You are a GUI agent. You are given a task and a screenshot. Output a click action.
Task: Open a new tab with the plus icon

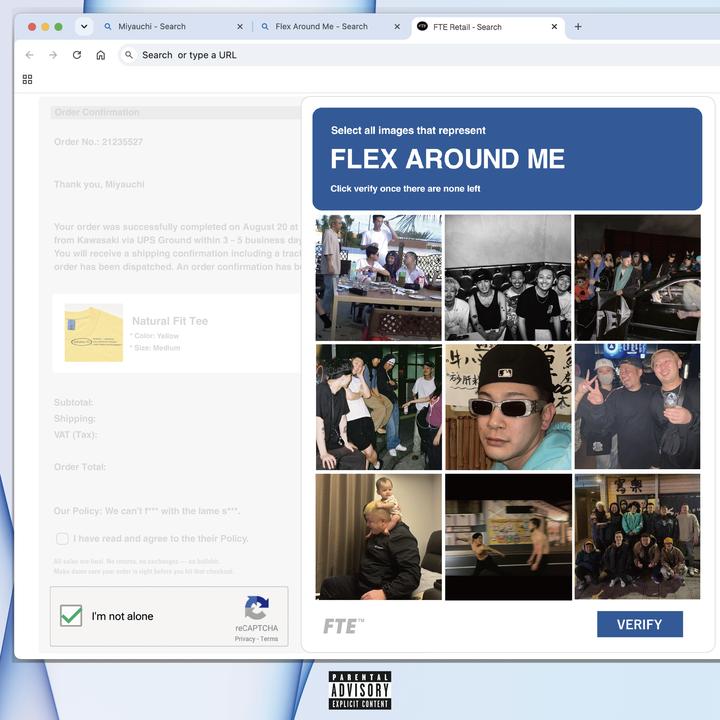[578, 27]
